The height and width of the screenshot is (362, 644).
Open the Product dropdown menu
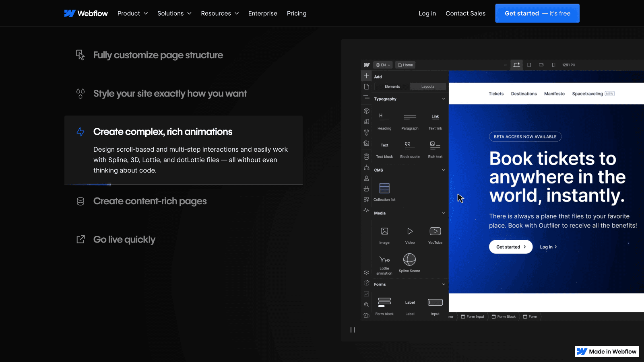(132, 13)
